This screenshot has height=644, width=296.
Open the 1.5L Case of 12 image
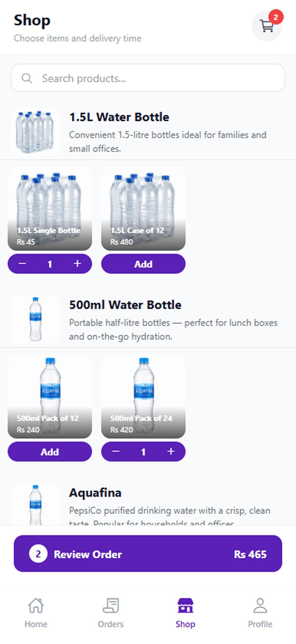[x=143, y=209]
